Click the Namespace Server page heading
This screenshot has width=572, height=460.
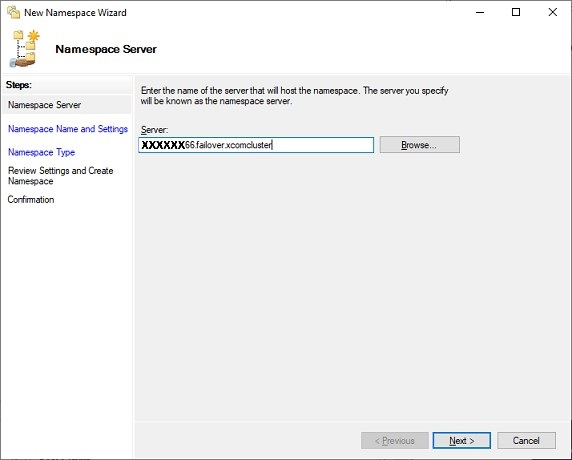point(106,49)
